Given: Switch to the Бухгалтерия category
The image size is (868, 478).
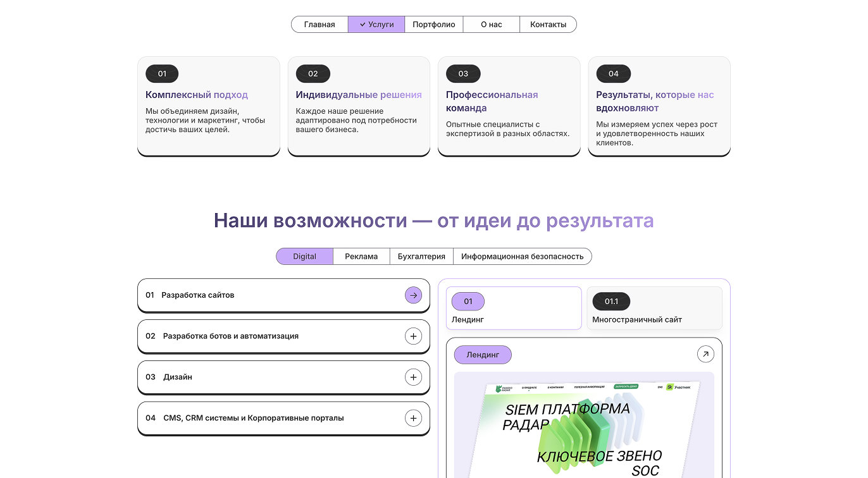Looking at the screenshot, I should pyautogui.click(x=421, y=257).
